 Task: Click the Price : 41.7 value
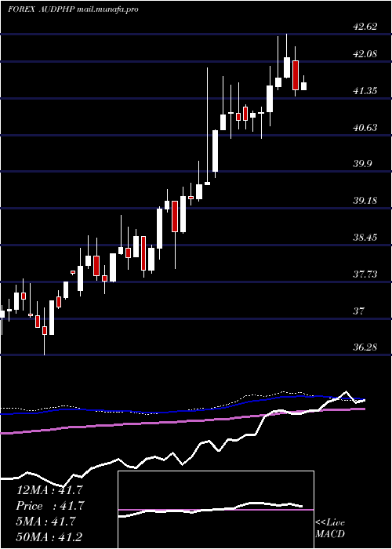coord(50,506)
